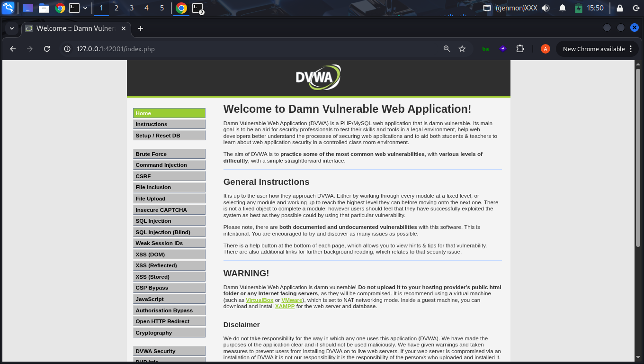Expand the tab search dropdown chevron
This screenshot has width=644, height=364.
(x=12, y=28)
